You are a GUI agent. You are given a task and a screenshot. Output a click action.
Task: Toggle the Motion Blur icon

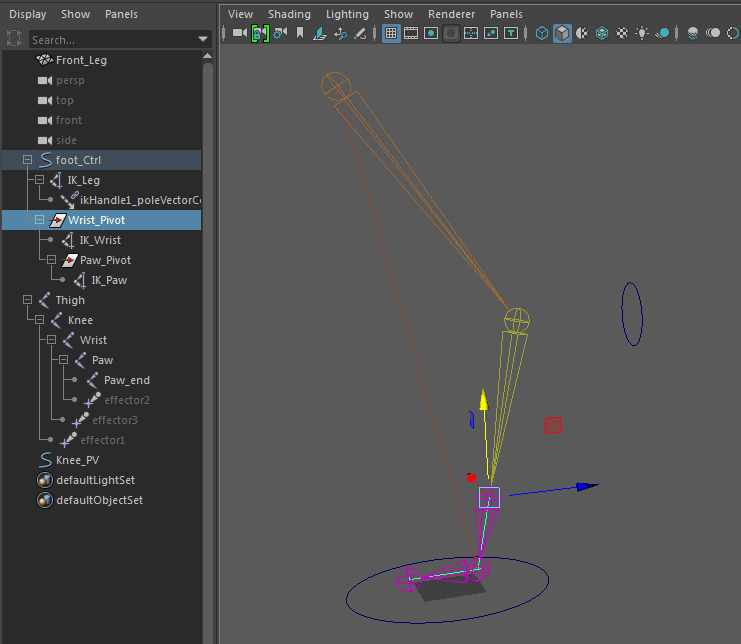pos(713,33)
